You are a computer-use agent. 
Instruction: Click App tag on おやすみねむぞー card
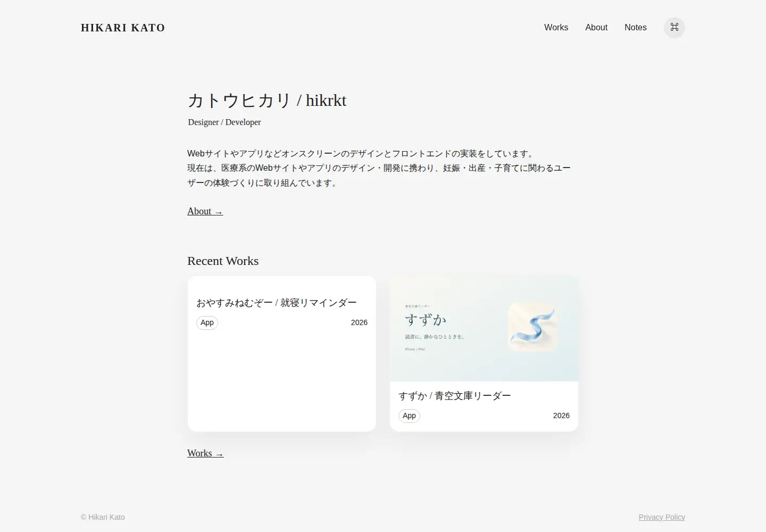pos(207,322)
